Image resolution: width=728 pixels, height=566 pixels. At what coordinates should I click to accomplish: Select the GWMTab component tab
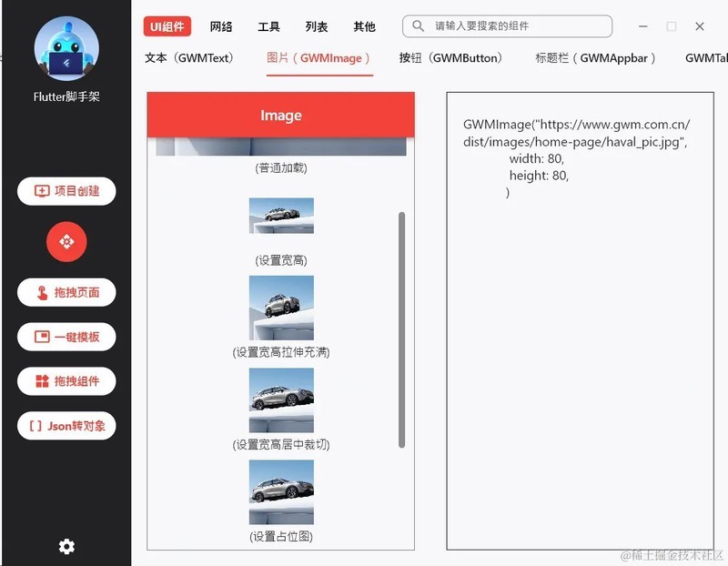[705, 57]
